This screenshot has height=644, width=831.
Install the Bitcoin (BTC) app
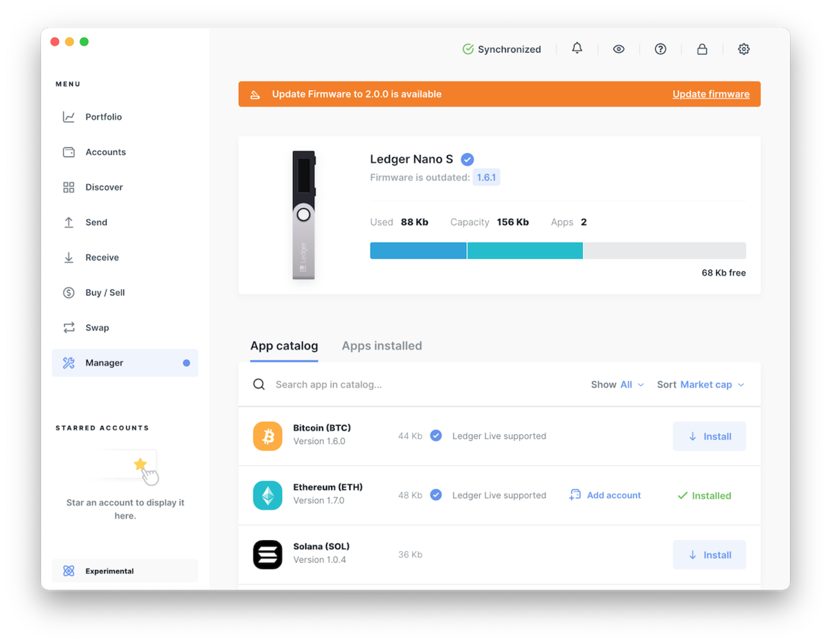coord(709,436)
